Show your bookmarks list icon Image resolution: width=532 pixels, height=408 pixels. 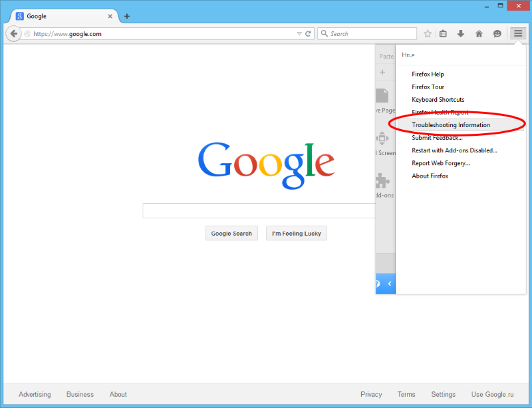point(443,34)
